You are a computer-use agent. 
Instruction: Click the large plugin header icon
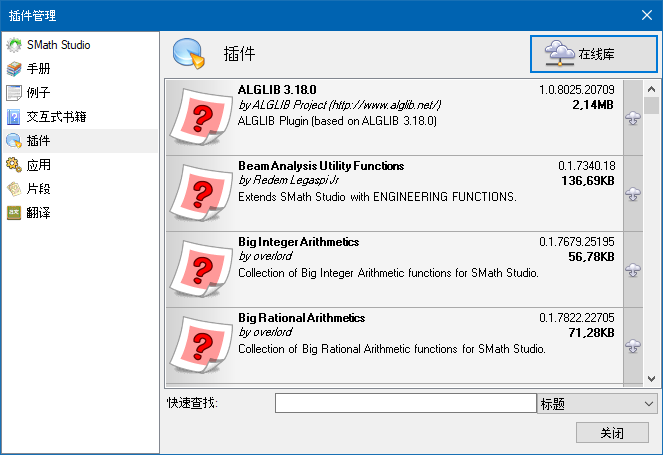pyautogui.click(x=189, y=54)
